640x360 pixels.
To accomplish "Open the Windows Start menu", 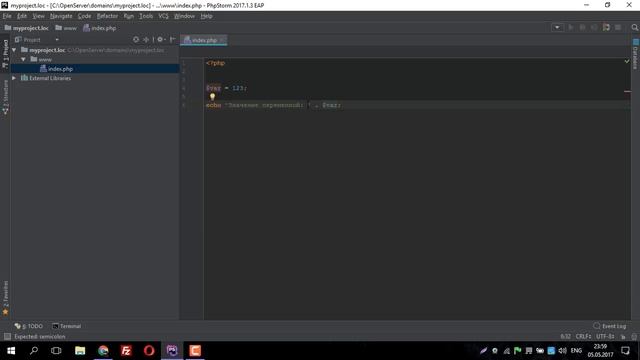I will pos(11,351).
